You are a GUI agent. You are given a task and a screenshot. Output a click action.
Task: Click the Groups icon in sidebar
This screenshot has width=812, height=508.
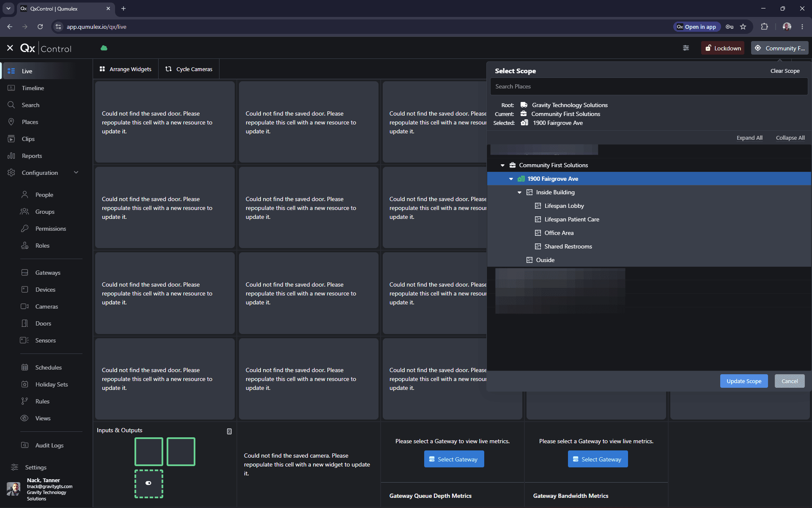pyautogui.click(x=25, y=212)
